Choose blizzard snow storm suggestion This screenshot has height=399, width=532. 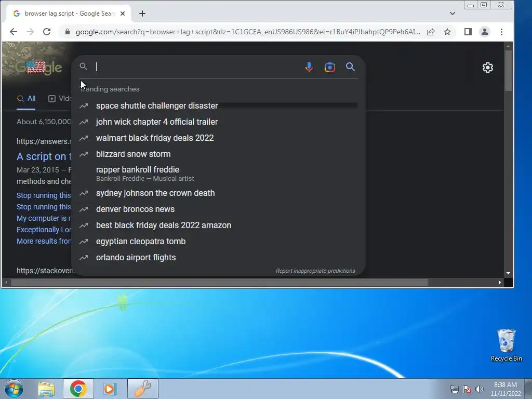[x=218, y=154]
